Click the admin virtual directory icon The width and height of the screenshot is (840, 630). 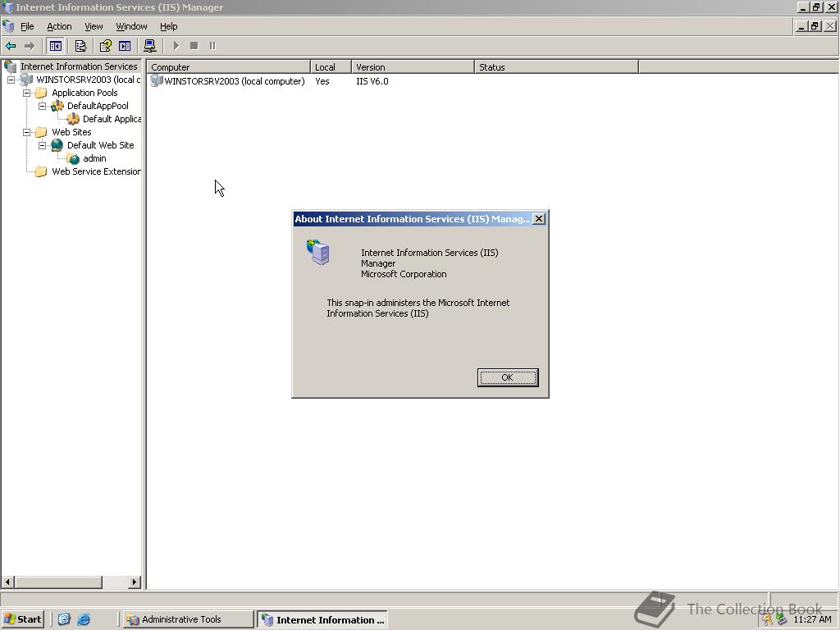click(x=73, y=158)
